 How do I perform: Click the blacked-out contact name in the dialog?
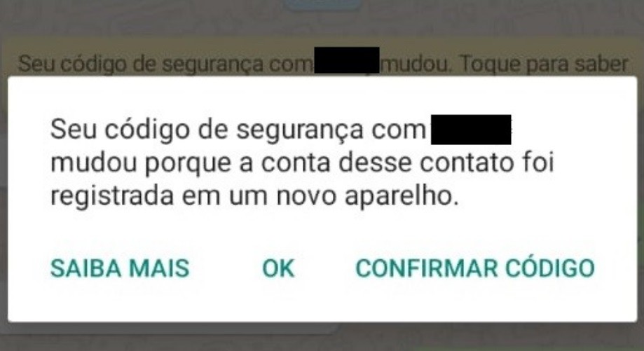click(471, 130)
